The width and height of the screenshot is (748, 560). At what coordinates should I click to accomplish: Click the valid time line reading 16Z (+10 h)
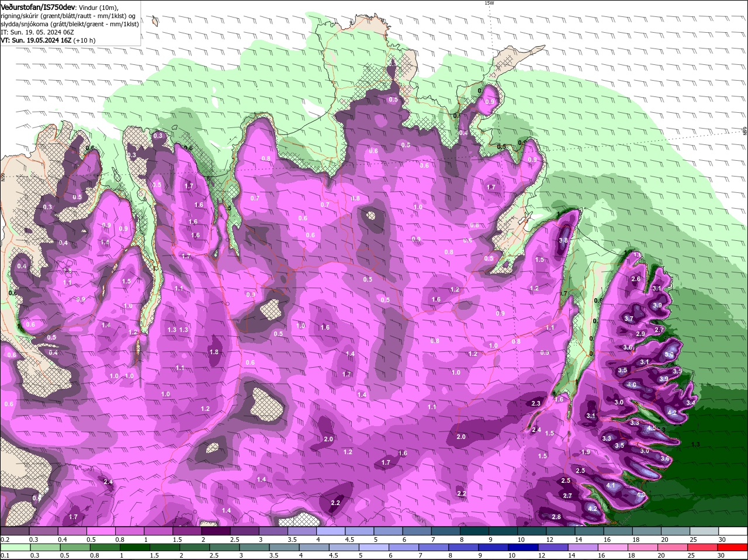coord(48,40)
